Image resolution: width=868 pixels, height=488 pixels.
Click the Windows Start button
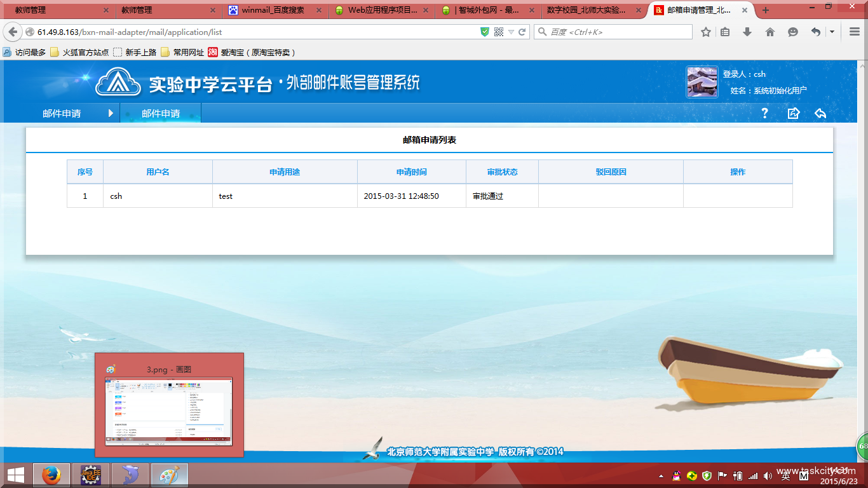tap(16, 475)
